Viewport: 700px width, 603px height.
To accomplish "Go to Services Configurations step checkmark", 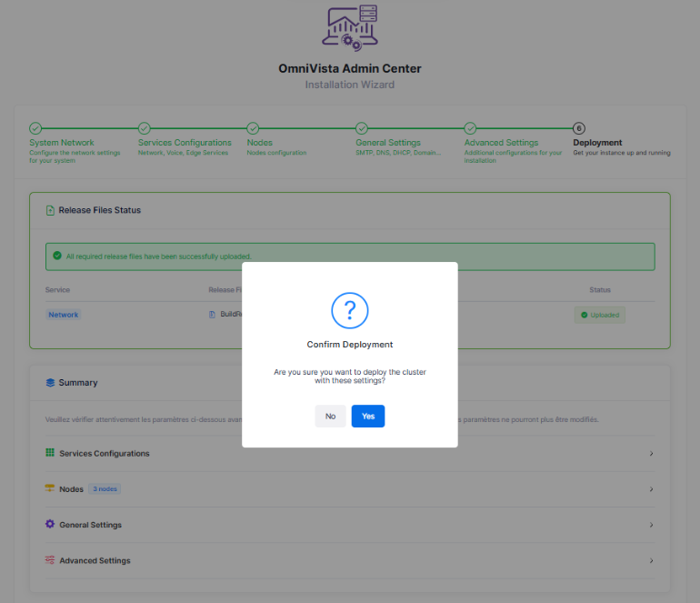I will [x=145, y=128].
